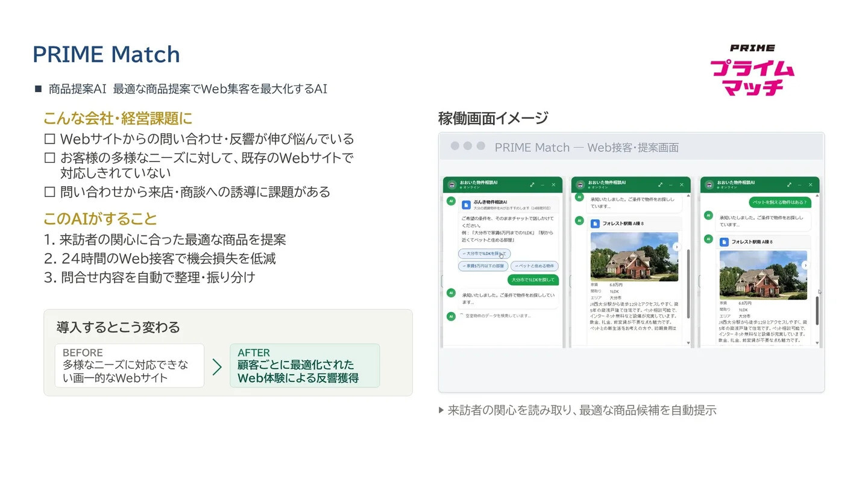Image resolution: width=868 pixels, height=488 pixels.
Task: Click the AI avatar beside the middle panel's フォレスト駅南 card
Action: tap(579, 221)
